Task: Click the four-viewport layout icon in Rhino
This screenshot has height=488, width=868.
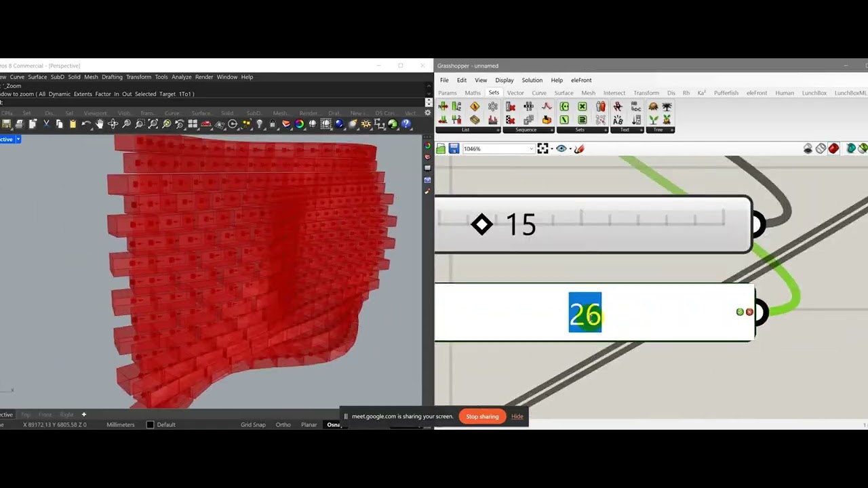Action: click(x=193, y=124)
